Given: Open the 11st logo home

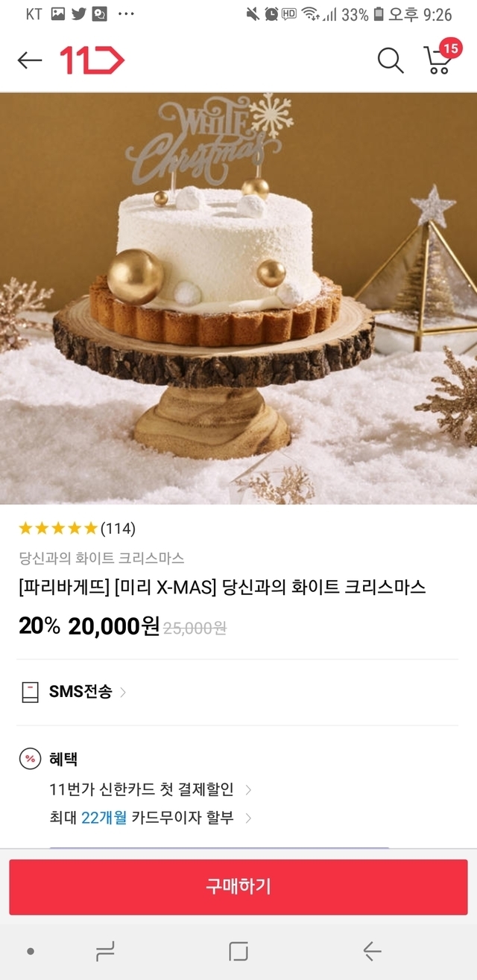Looking at the screenshot, I should pos(92,60).
